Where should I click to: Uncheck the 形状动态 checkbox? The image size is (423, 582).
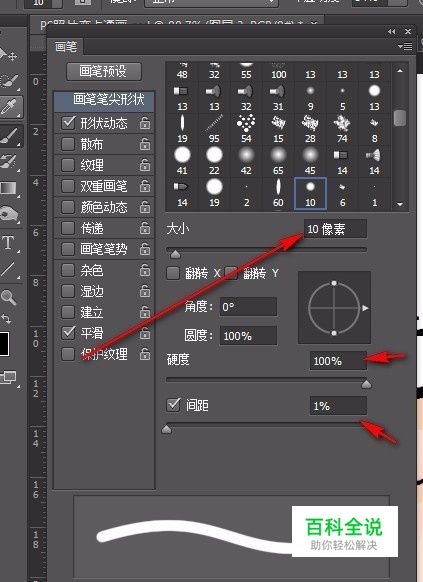[68, 122]
